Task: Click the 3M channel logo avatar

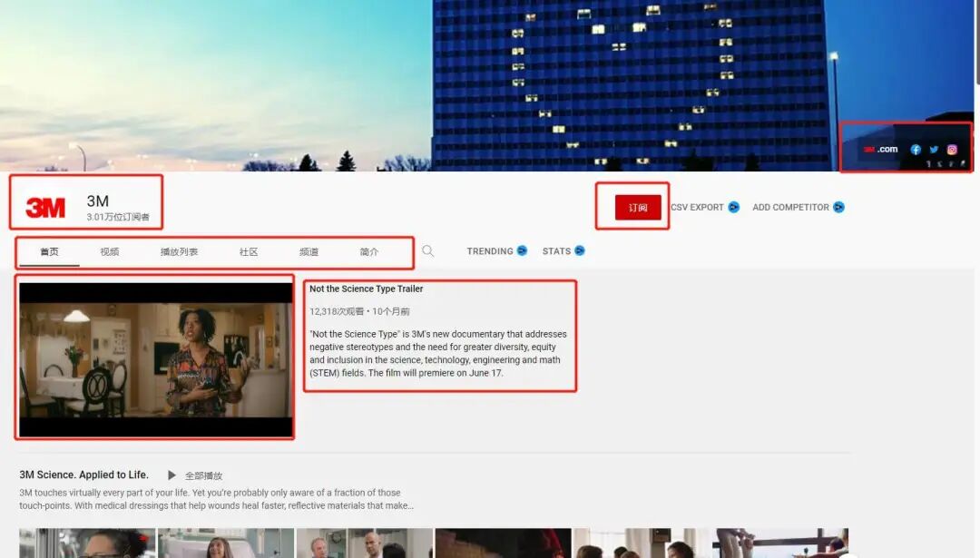Action: 45,208
